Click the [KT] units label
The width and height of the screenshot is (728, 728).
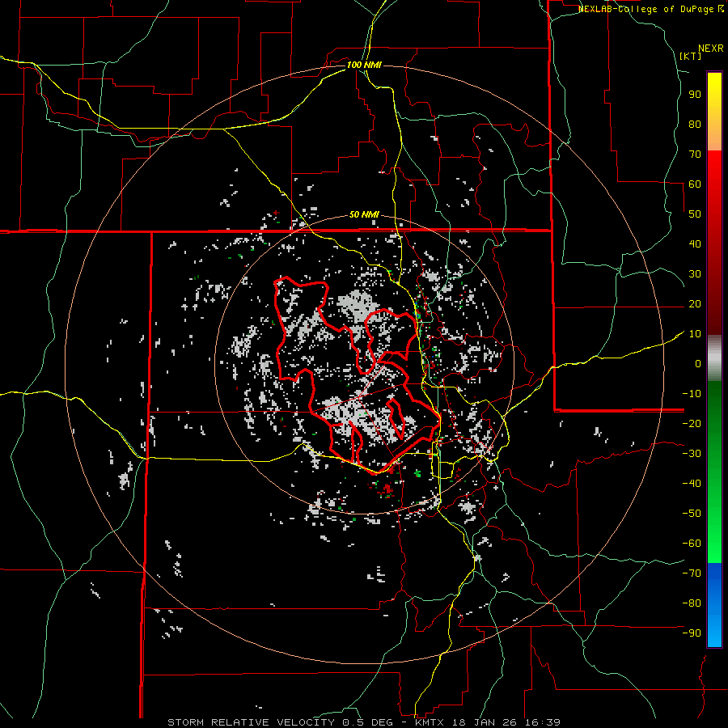pos(691,56)
